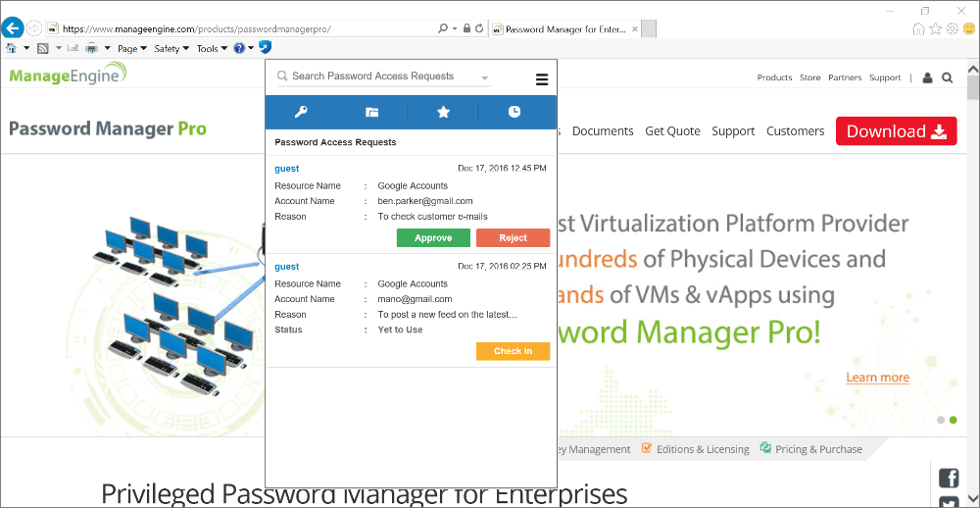This screenshot has width=980, height=508.
Task: Click the browser Back arrow button
Action: 13,28
